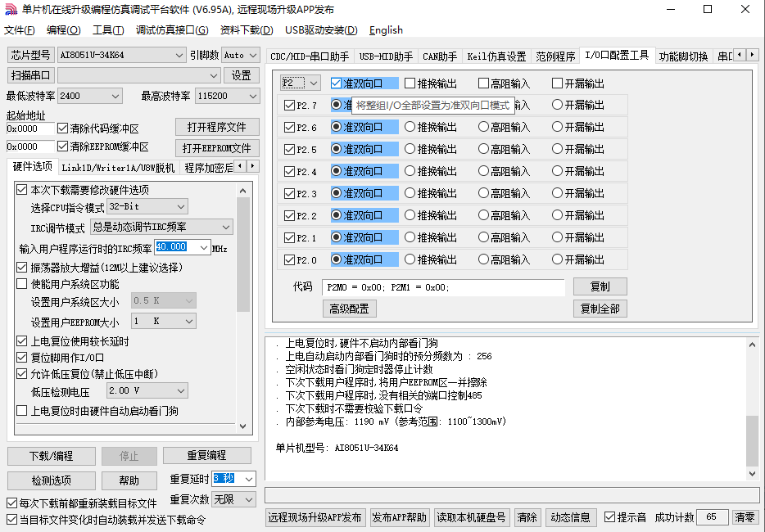This screenshot has height=532, width=765.
Task: Uncheck the P2.7 pin checkbox
Action: (289, 106)
